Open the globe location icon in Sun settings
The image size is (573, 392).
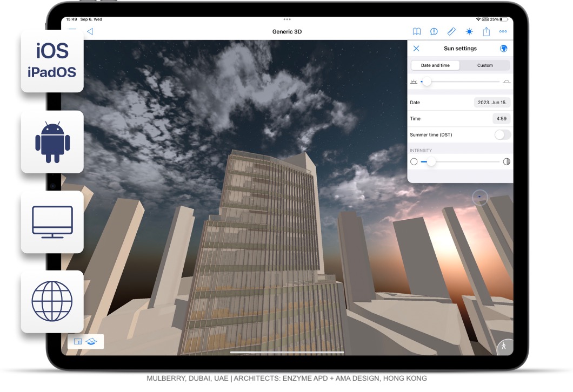[x=504, y=48]
